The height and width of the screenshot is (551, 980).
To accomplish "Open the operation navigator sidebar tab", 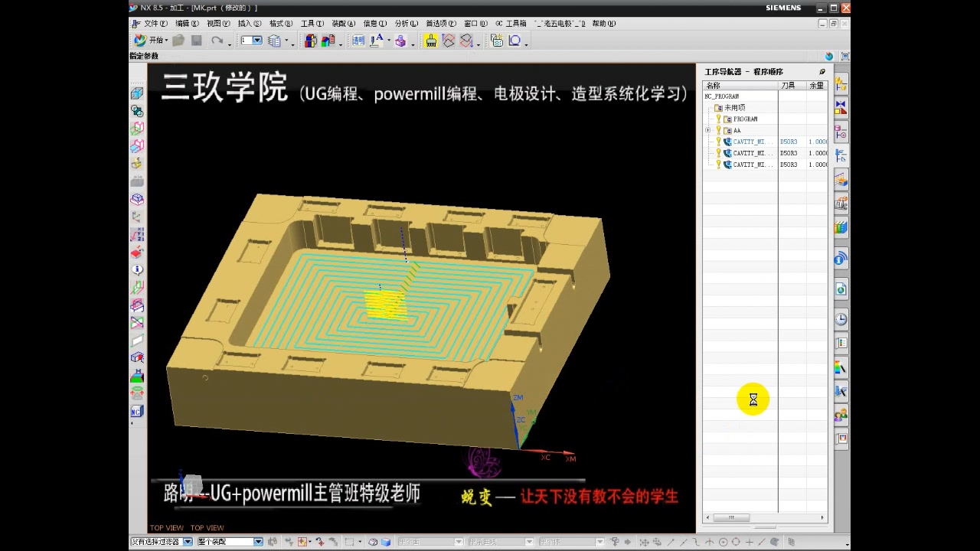I will point(841,155).
